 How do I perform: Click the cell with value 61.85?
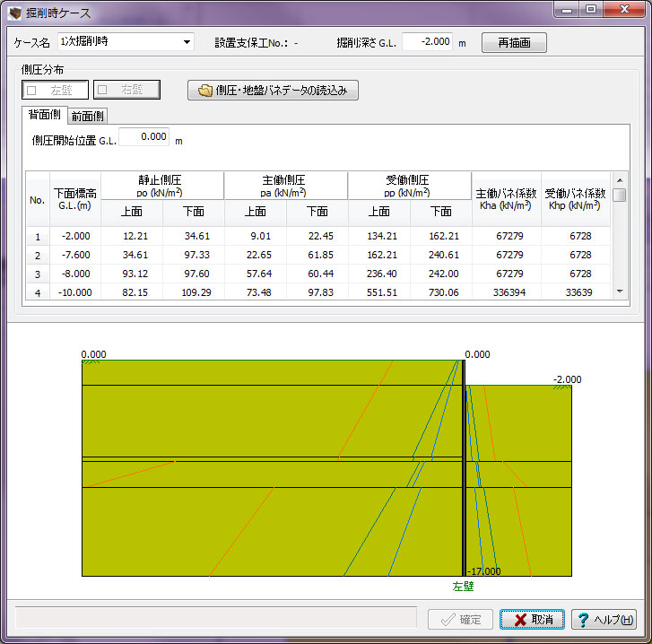[317, 255]
